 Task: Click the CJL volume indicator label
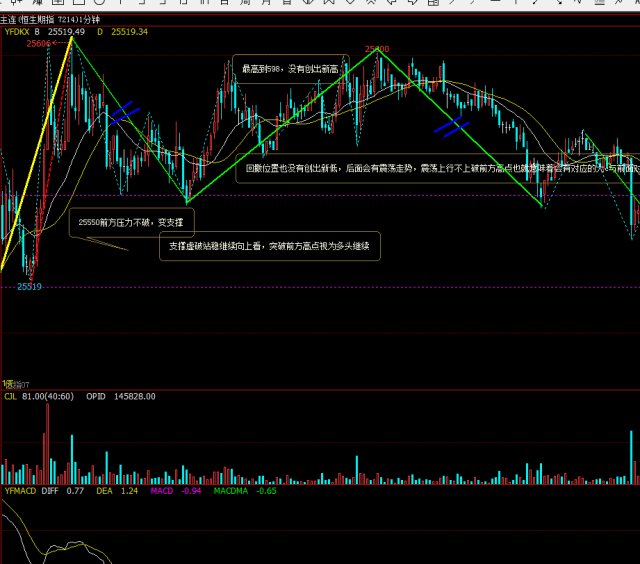11,396
